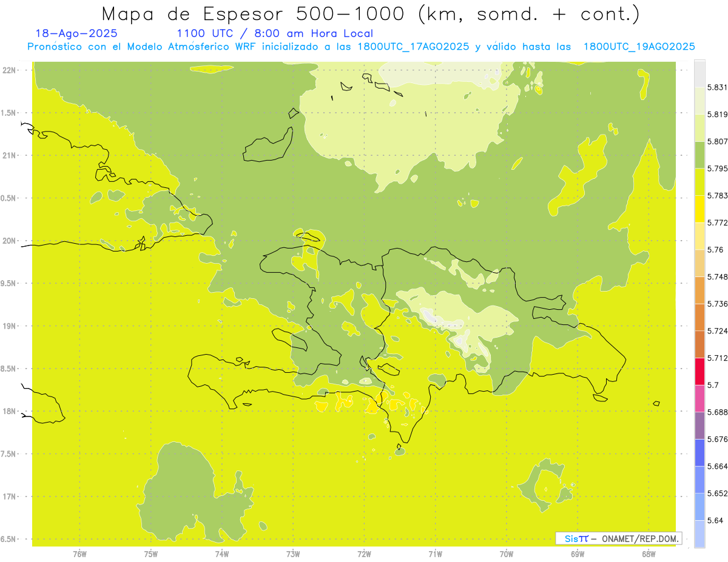Click the colorbar value "5.831"
This screenshot has width=728, height=562.
(717, 87)
